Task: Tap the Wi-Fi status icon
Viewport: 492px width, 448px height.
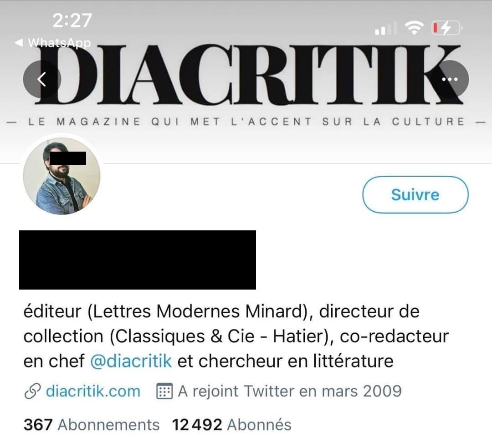Action: (x=414, y=28)
